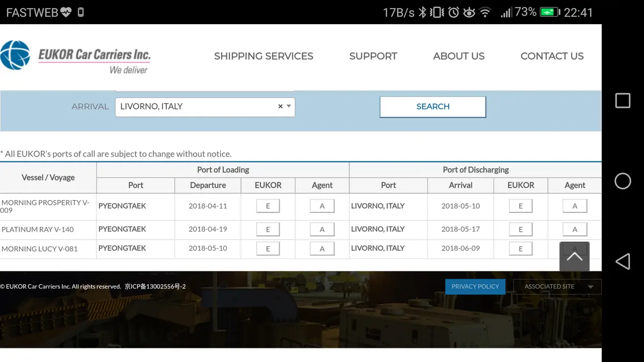Click the scroll-to-top arrow button
This screenshot has width=644, height=362.
click(574, 256)
